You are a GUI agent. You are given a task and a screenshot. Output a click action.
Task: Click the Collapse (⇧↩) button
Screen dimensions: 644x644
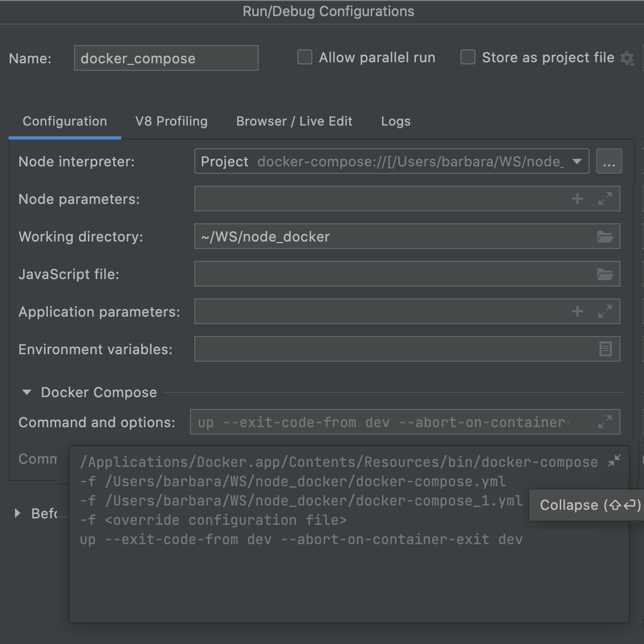point(586,505)
